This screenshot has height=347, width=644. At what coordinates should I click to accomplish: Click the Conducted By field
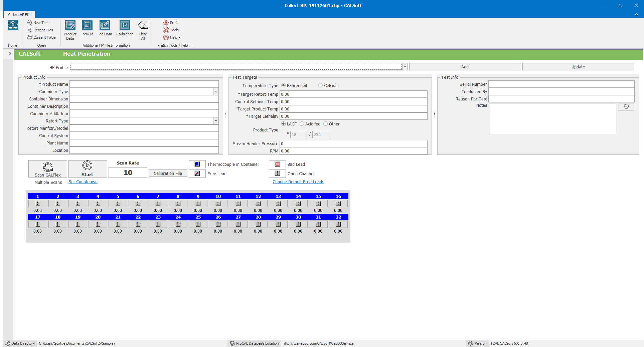coord(561,91)
